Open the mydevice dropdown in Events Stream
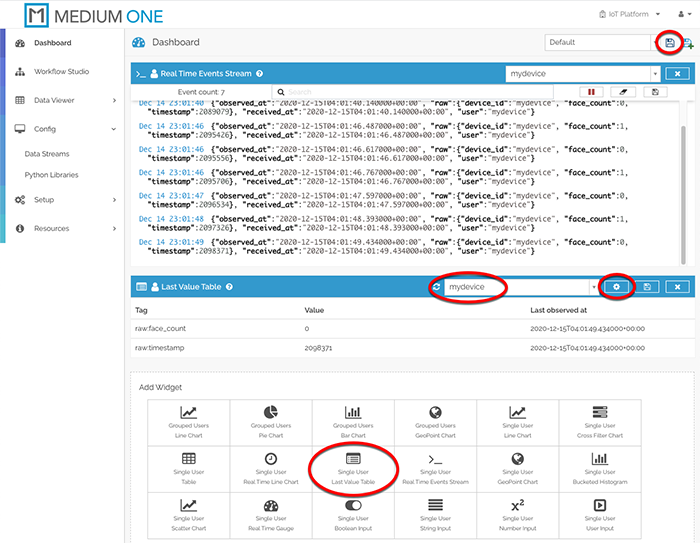This screenshot has height=543, width=700. click(655, 74)
